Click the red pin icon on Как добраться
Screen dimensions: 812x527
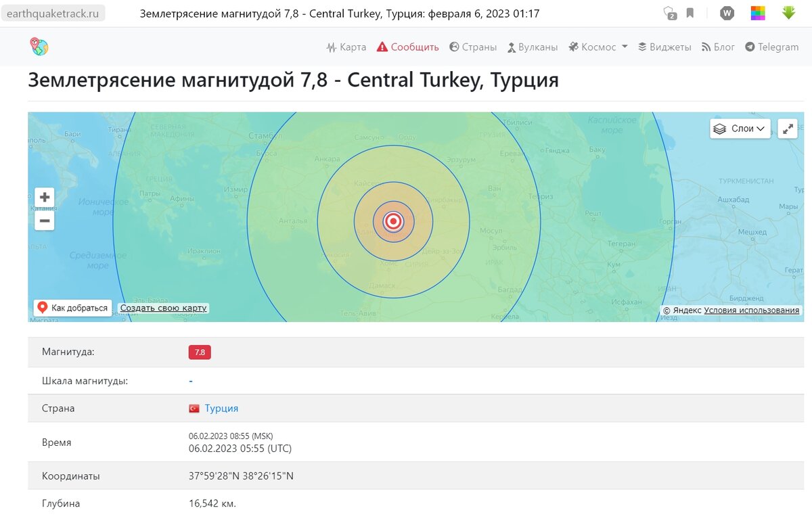(41, 306)
